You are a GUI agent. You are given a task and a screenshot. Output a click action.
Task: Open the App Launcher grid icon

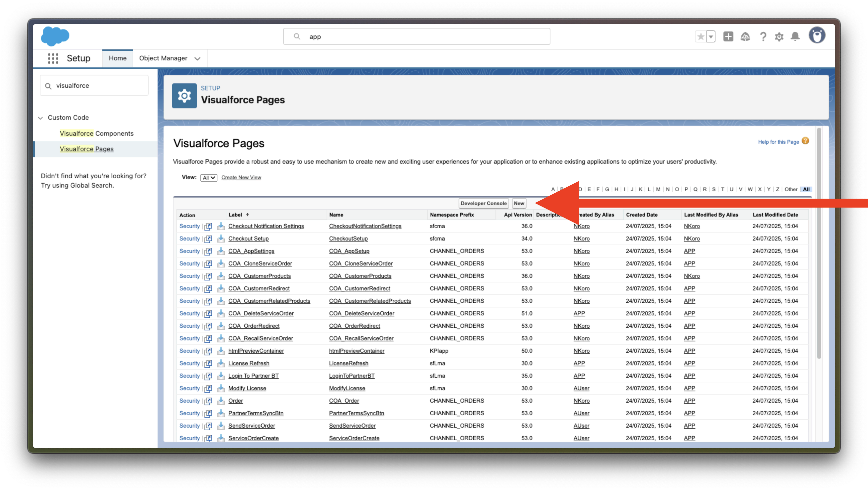(x=53, y=58)
